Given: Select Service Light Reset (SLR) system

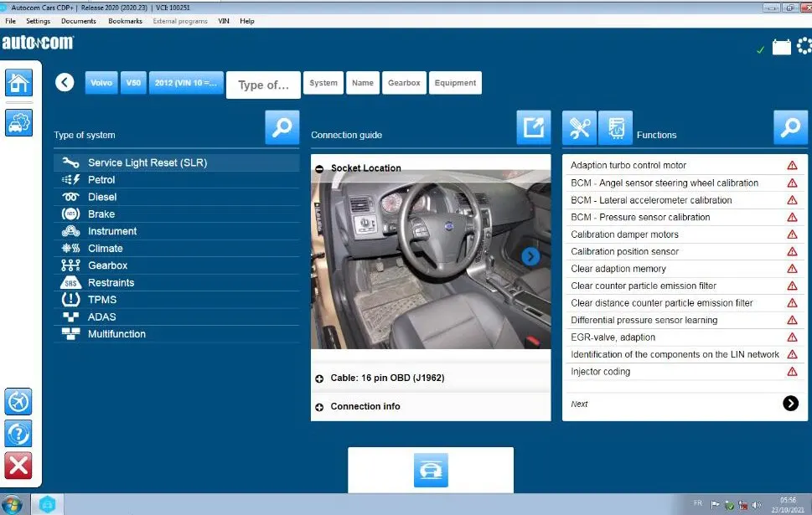Looking at the screenshot, I should (177, 162).
